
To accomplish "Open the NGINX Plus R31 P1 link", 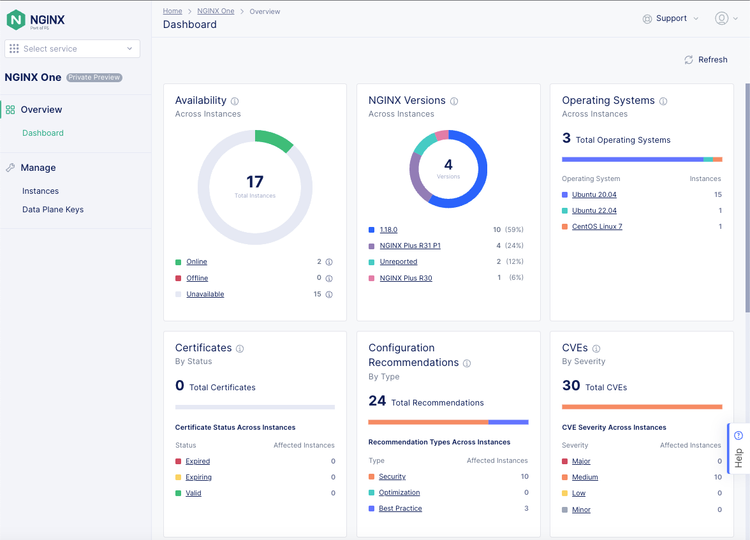I will pos(410,246).
